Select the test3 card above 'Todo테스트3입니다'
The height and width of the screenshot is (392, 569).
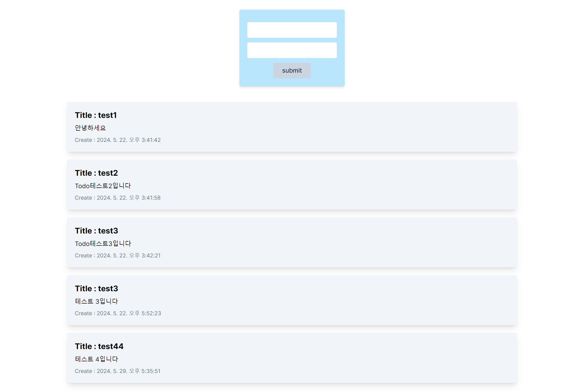[96, 231]
